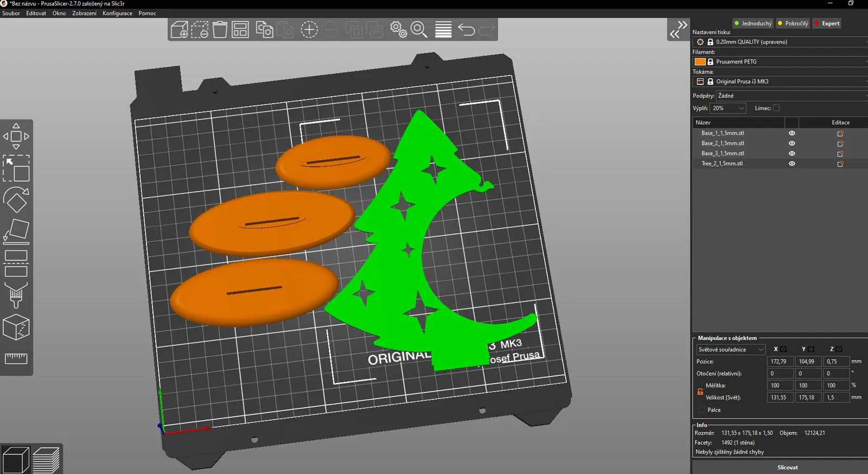Click the Copy toolbar icon
Viewport: 868px width, 474px height.
click(264, 29)
